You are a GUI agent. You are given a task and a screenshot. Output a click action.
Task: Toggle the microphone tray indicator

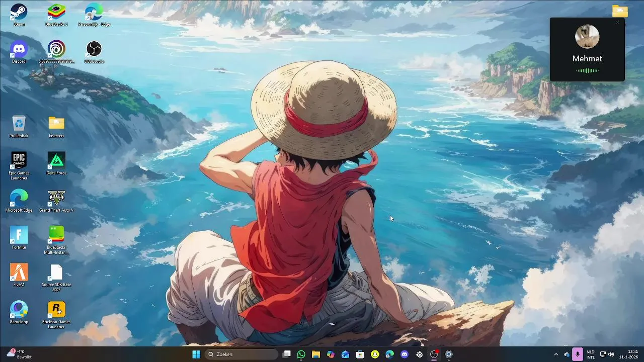[578, 354]
